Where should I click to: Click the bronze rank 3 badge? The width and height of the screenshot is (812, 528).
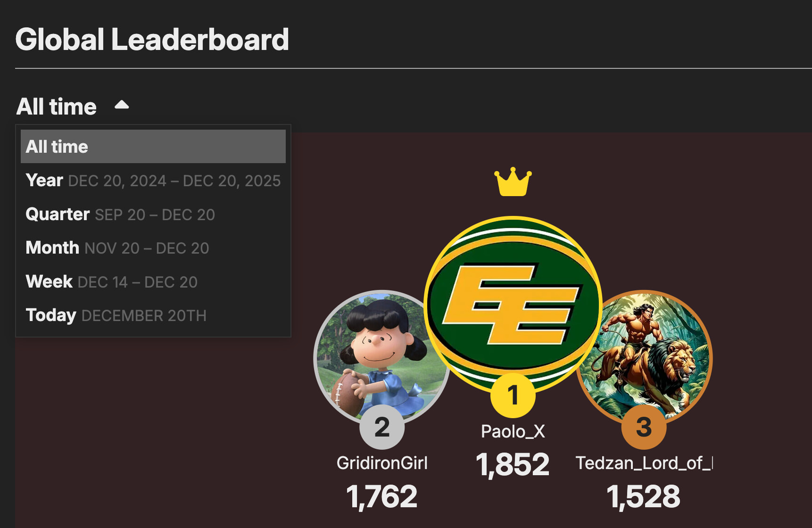point(644,427)
